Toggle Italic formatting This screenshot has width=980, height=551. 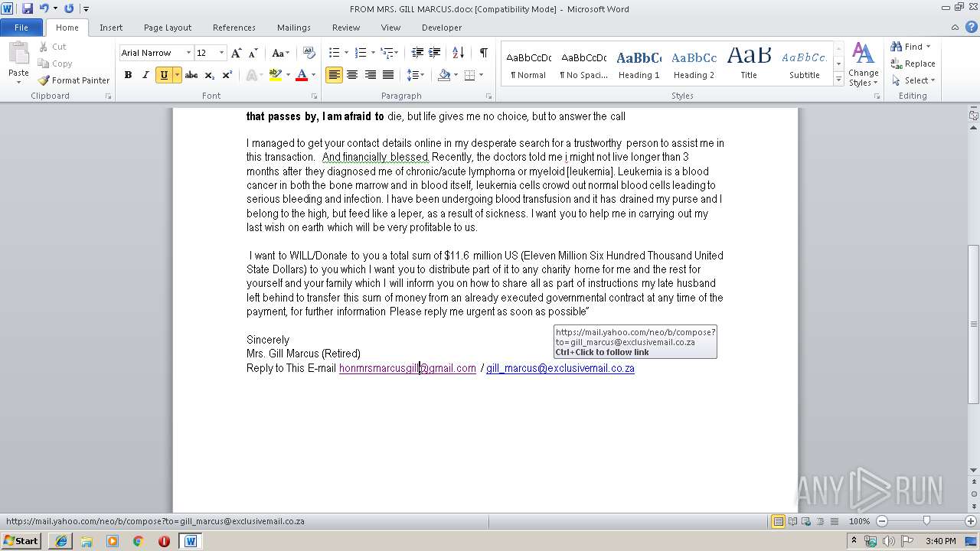coord(145,75)
